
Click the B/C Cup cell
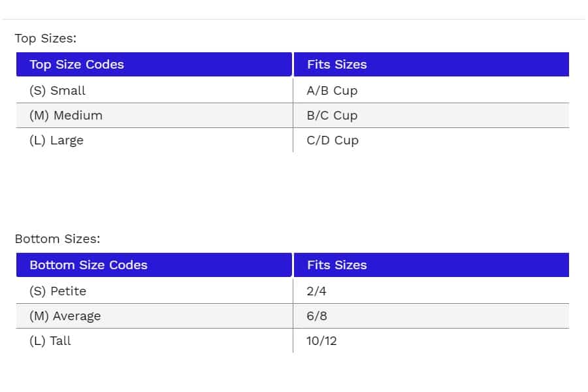point(332,116)
